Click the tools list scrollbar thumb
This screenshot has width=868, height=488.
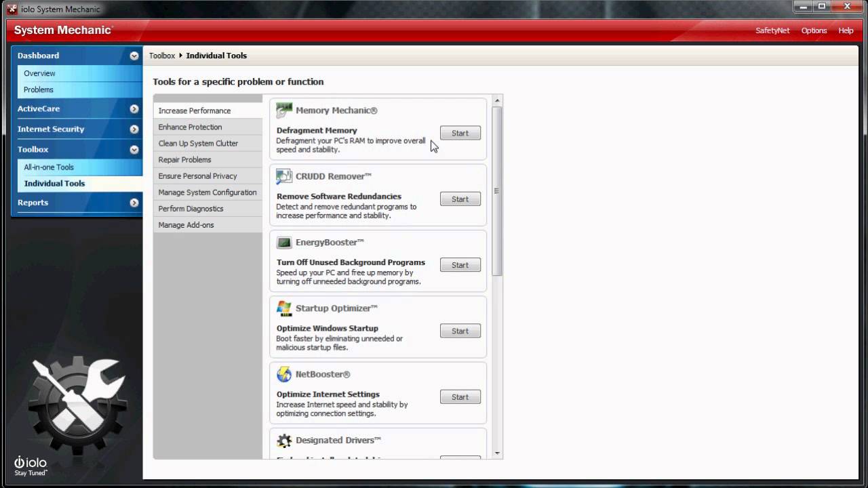[498, 190]
